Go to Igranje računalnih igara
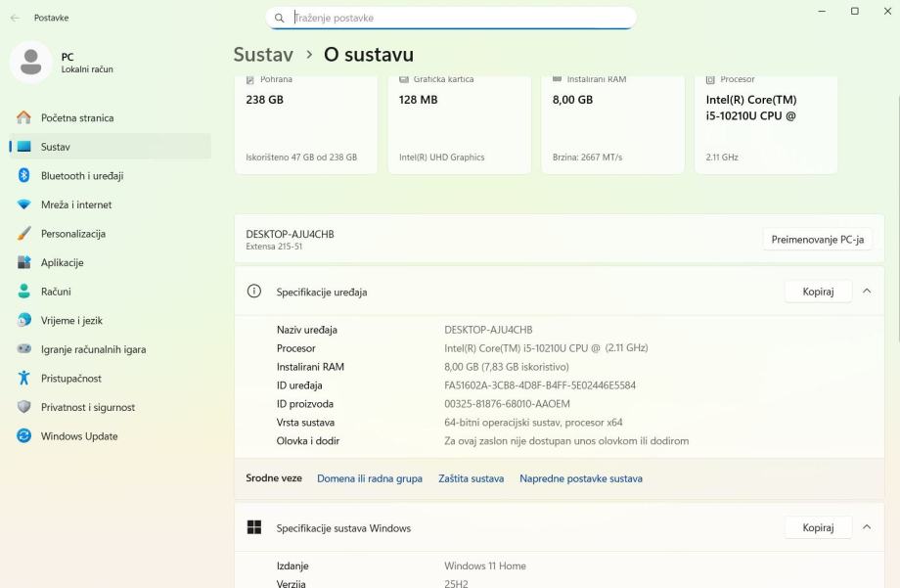Viewport: 900px width, 588px height. tap(93, 349)
